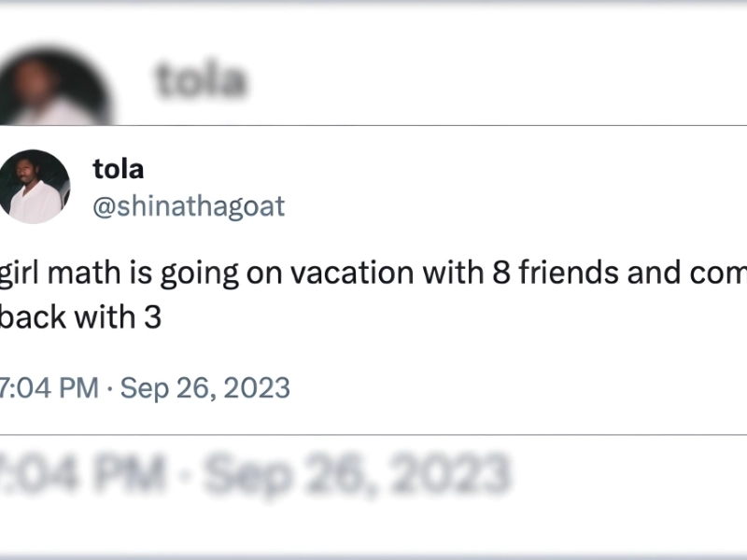This screenshot has width=747, height=560.
Task: Click the year 2023 in the sharp timestamp
Action: (258, 387)
